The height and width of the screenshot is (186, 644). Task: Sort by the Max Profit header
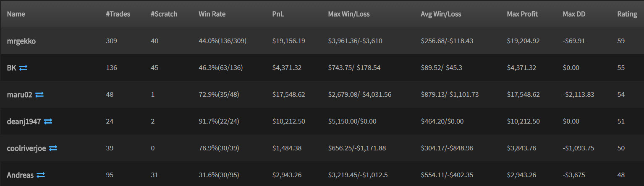(522, 14)
